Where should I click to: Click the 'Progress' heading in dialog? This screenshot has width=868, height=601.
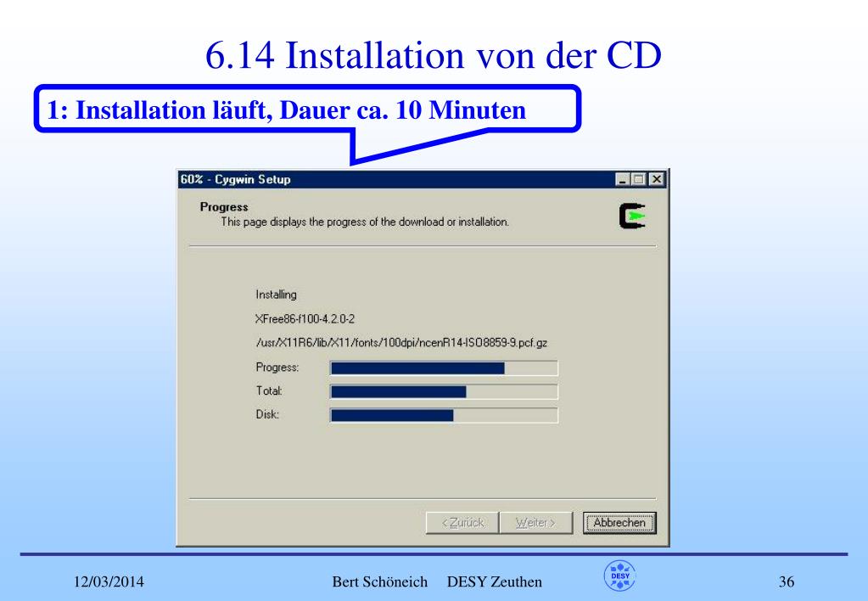[x=224, y=207]
